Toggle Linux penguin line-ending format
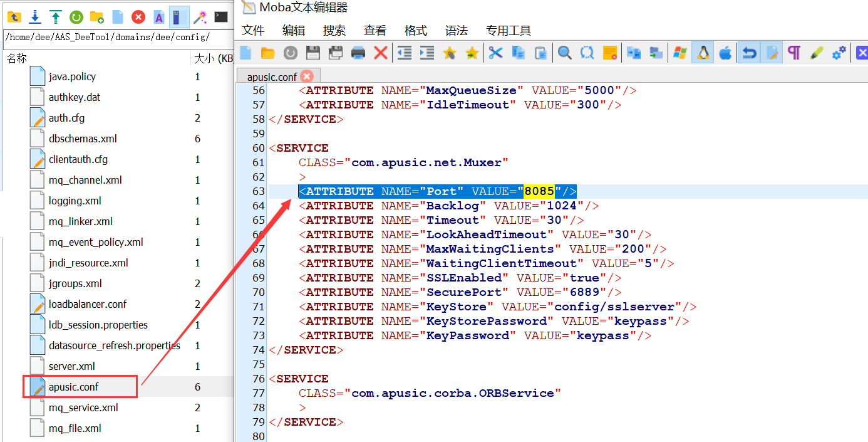This screenshot has height=442, width=868. coord(703,53)
